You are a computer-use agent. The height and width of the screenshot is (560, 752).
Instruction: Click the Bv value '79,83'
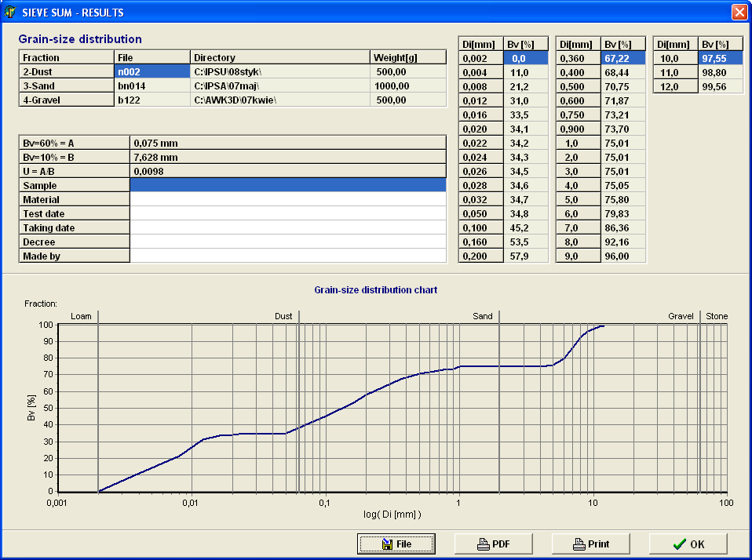(x=623, y=213)
